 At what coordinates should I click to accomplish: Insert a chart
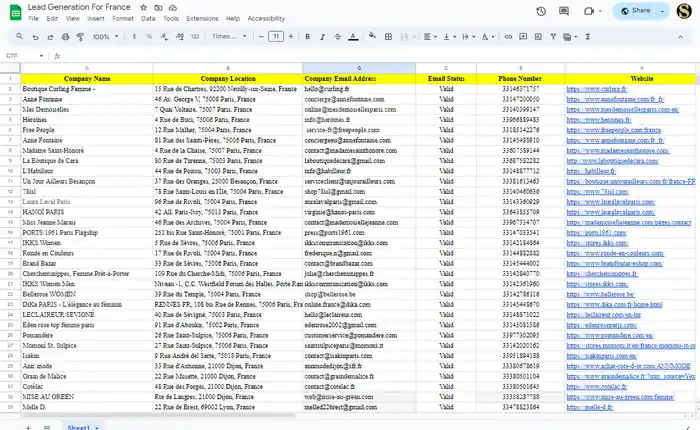tap(538, 37)
